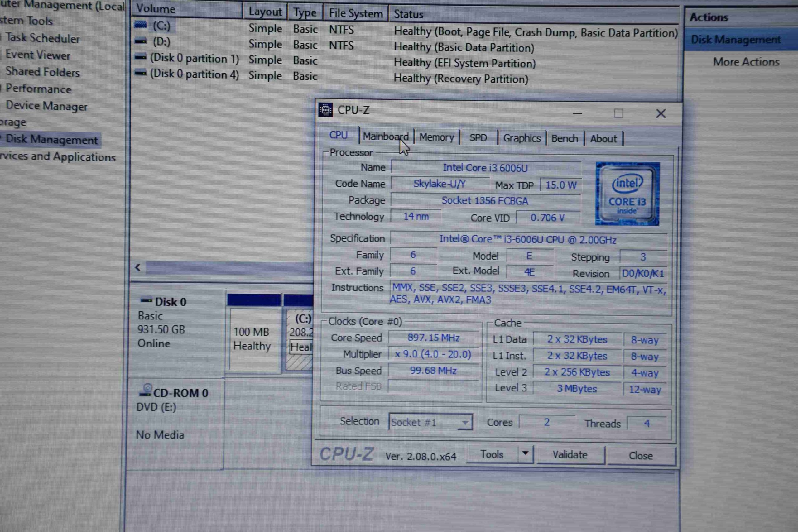
Task: Open the About tab in CPU-Z
Action: point(603,139)
